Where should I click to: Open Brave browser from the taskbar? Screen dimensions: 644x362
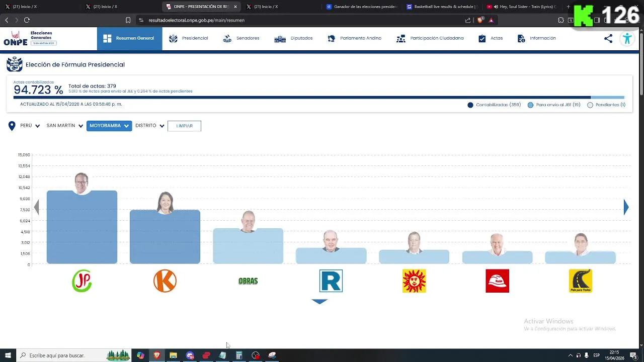pyautogui.click(x=157, y=355)
